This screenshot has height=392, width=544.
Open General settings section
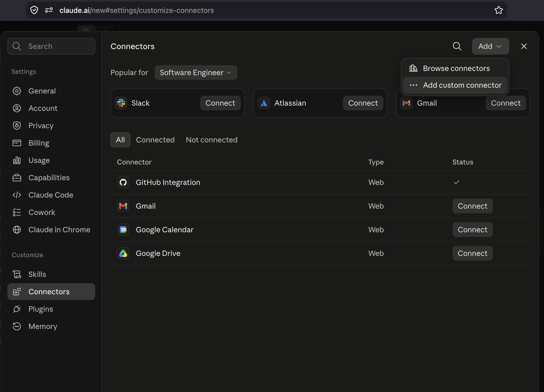[x=51, y=91]
